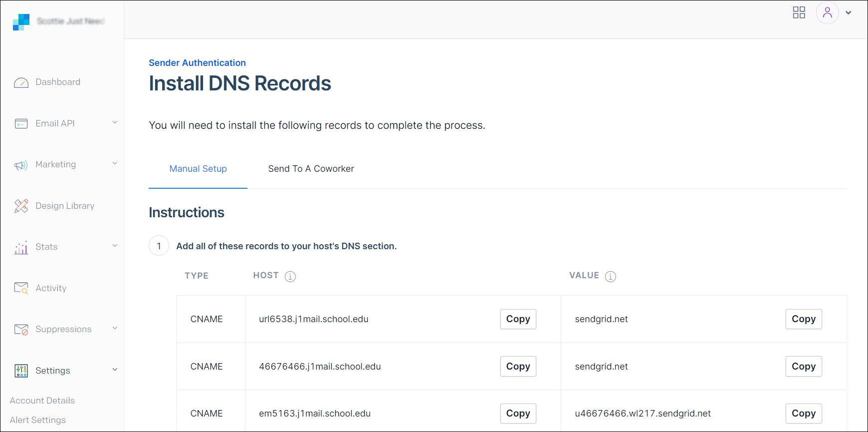Click the Activity envelope-search icon
This screenshot has height=432, width=868.
tap(21, 288)
